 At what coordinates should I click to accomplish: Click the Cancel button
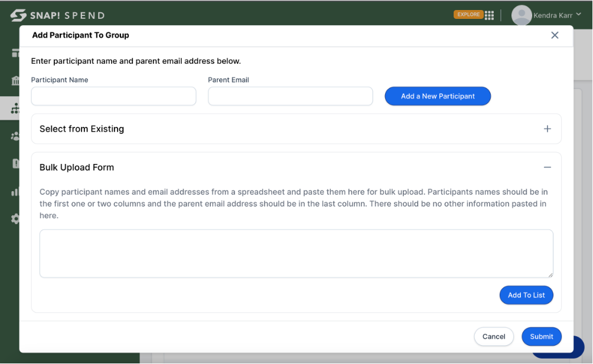pyautogui.click(x=493, y=336)
